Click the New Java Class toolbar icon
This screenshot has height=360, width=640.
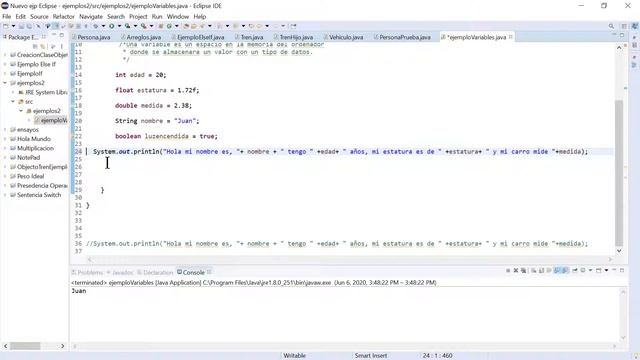click(169, 26)
